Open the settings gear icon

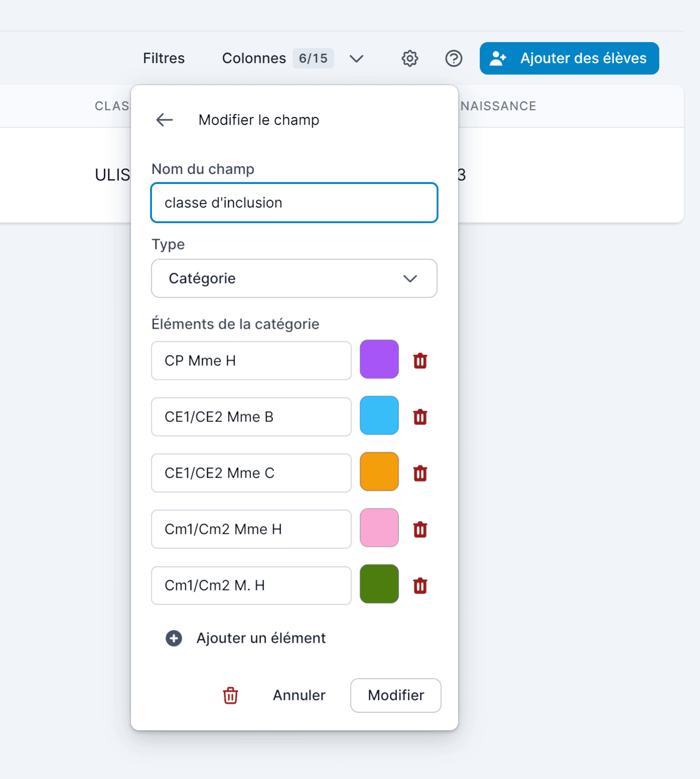point(410,59)
